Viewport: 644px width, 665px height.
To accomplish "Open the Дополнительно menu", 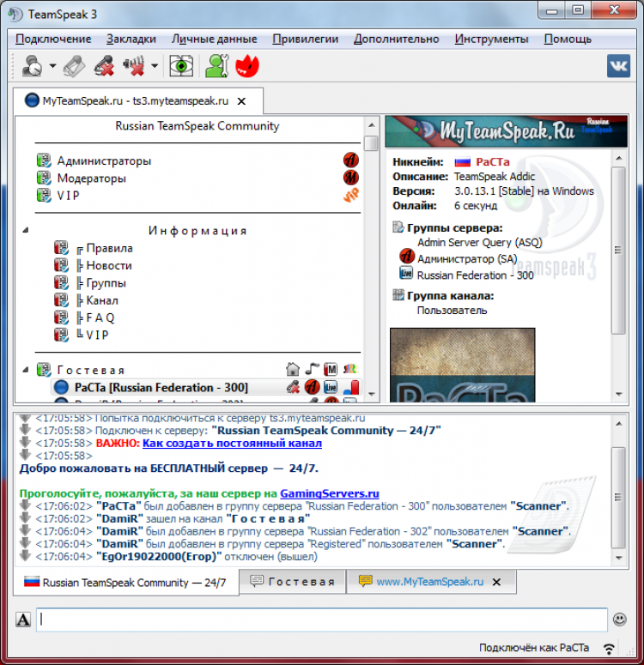I will tap(397, 39).
